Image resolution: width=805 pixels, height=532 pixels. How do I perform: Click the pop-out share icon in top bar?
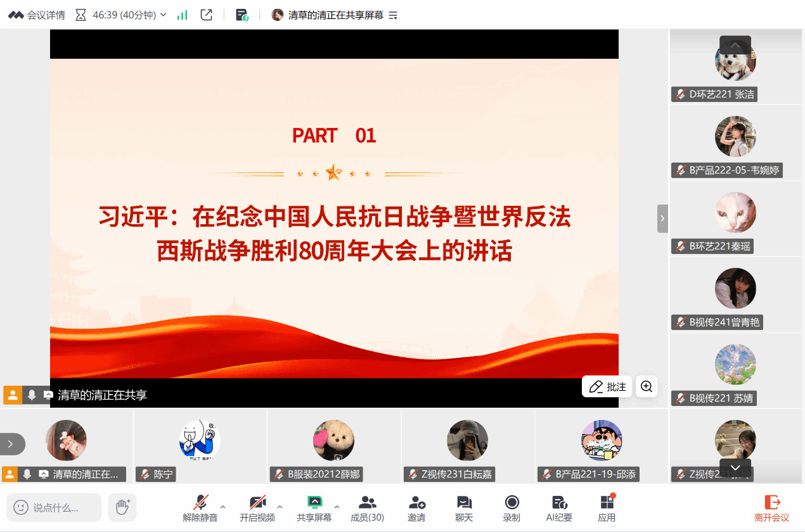206,15
